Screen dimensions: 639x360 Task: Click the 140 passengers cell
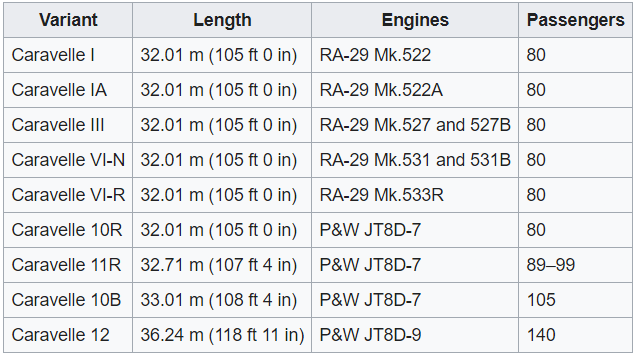pyautogui.click(x=575, y=335)
